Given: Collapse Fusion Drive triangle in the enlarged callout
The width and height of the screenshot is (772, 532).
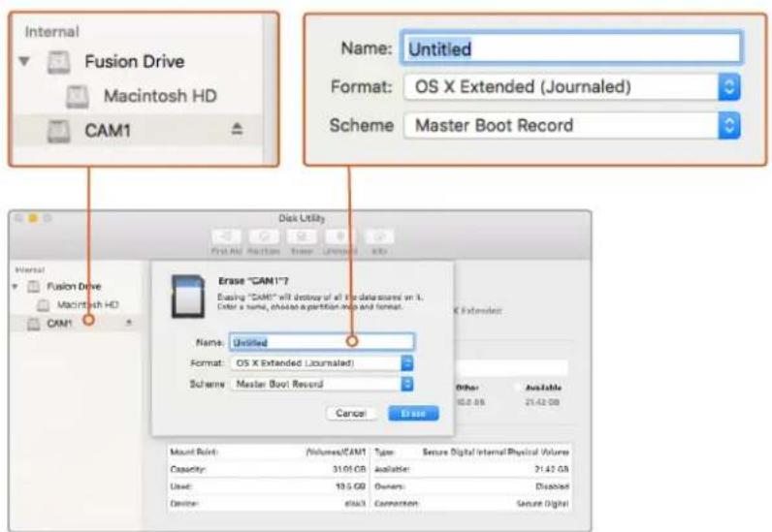Looking at the screenshot, I should tap(24, 61).
